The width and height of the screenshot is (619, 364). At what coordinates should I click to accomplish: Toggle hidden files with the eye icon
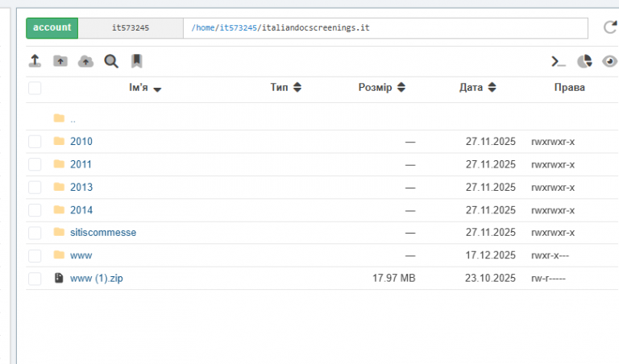point(609,61)
